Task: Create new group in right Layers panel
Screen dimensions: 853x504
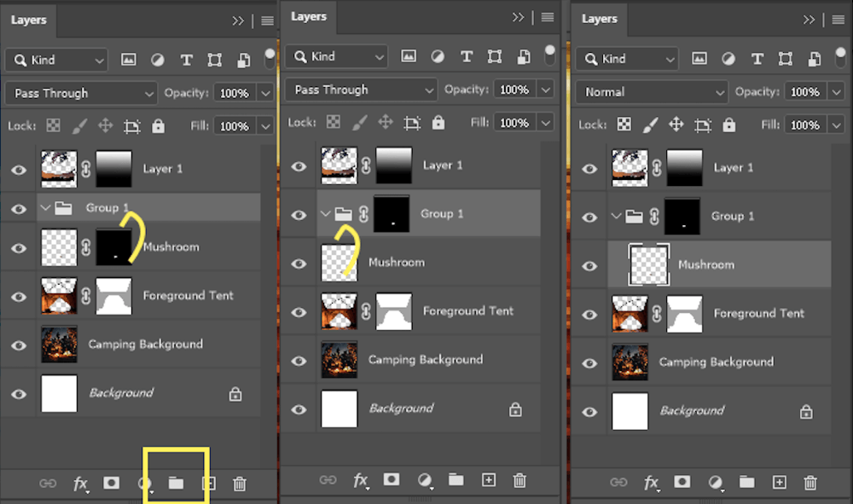Action: pyautogui.click(x=746, y=482)
